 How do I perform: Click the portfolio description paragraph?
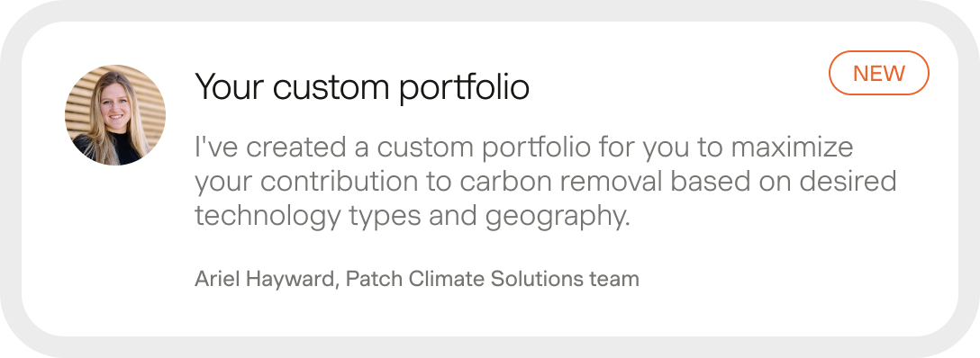coord(546,182)
